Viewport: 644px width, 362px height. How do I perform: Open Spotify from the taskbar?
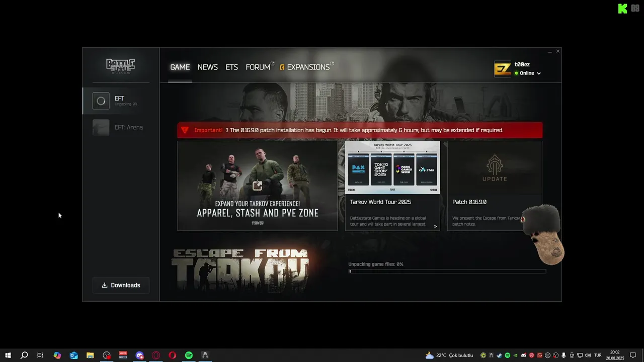[x=189, y=355]
